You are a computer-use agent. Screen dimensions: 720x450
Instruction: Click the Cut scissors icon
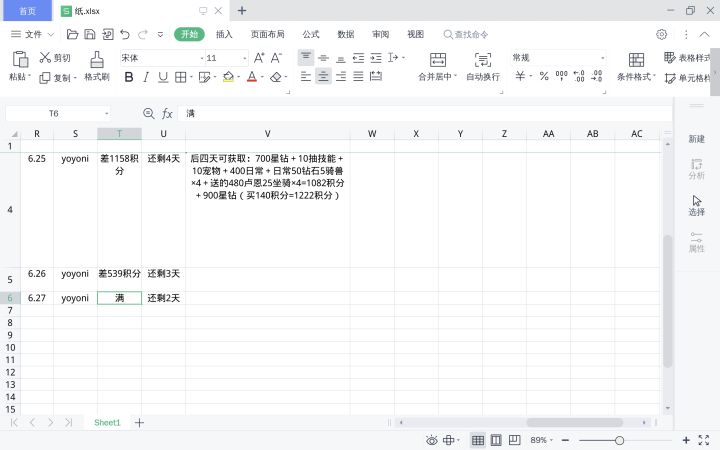(45, 58)
